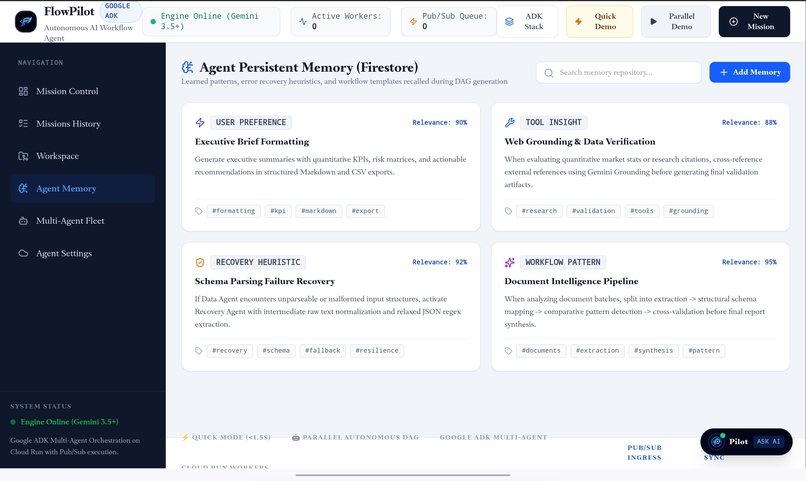Click the layers icon on ADK Stack
Screen dimensions: 806x481
tap(509, 22)
